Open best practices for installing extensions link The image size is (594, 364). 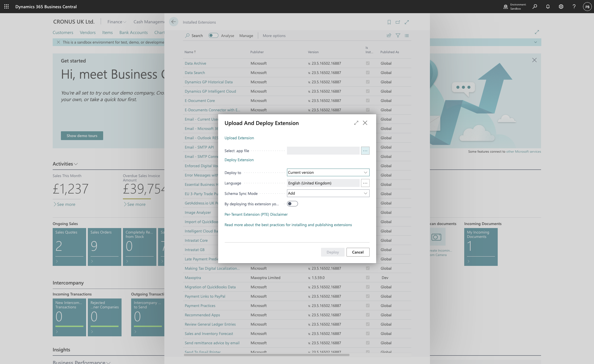click(288, 225)
